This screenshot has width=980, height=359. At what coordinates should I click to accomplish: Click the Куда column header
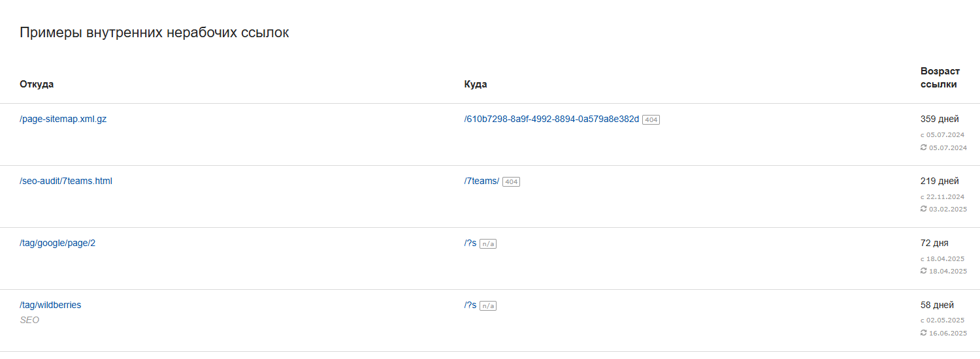[x=476, y=84]
